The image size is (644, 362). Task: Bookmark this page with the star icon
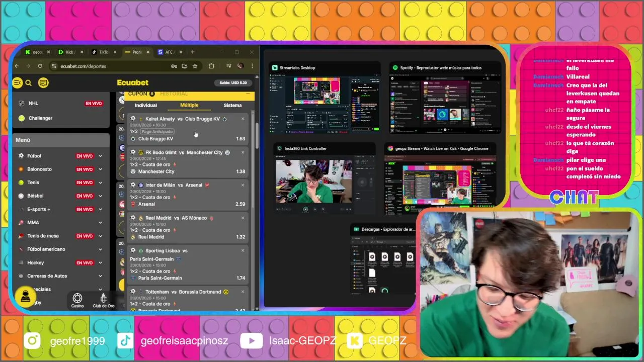(195, 66)
